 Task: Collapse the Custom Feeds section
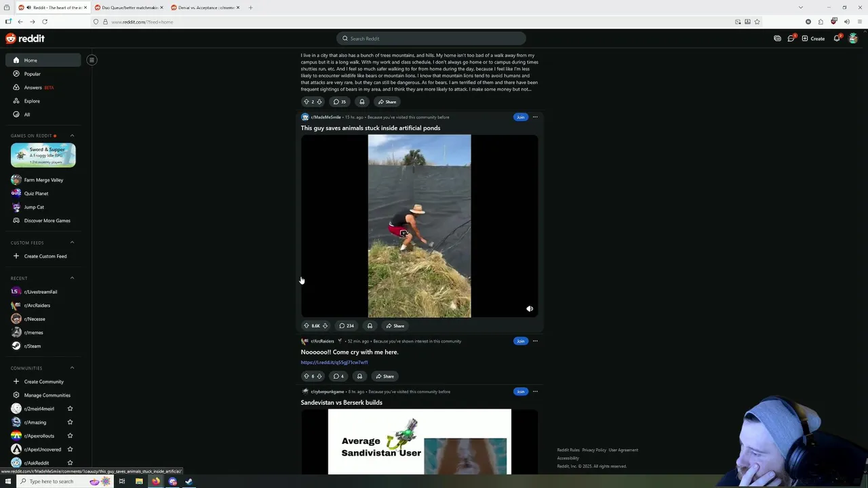pyautogui.click(x=72, y=243)
